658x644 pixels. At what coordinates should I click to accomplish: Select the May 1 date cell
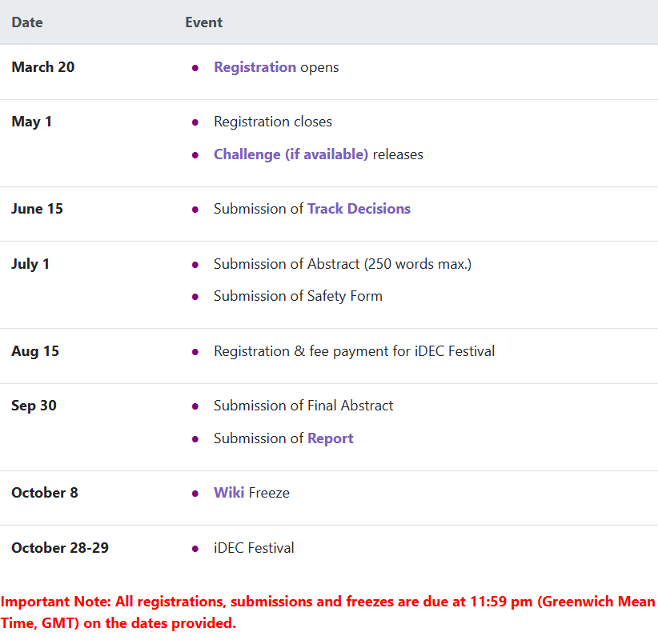coord(31,122)
